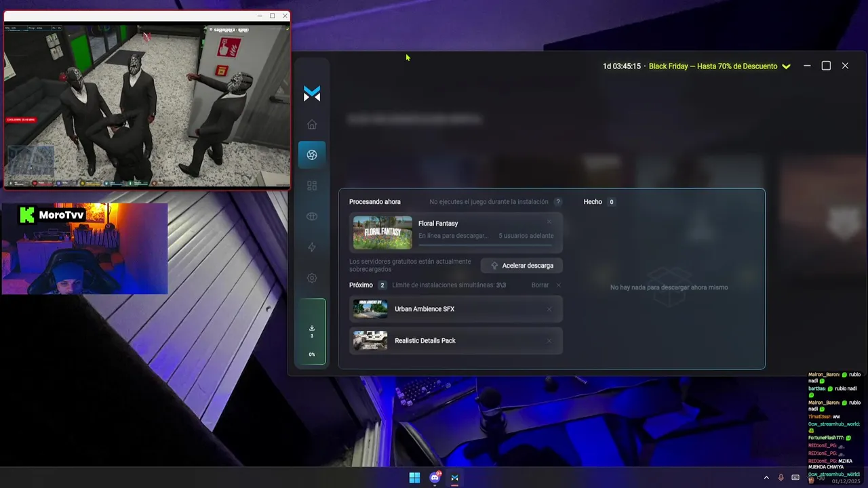Click the Floral Fantasy progress bar
The width and height of the screenshot is (868, 488).
pyautogui.click(x=486, y=245)
